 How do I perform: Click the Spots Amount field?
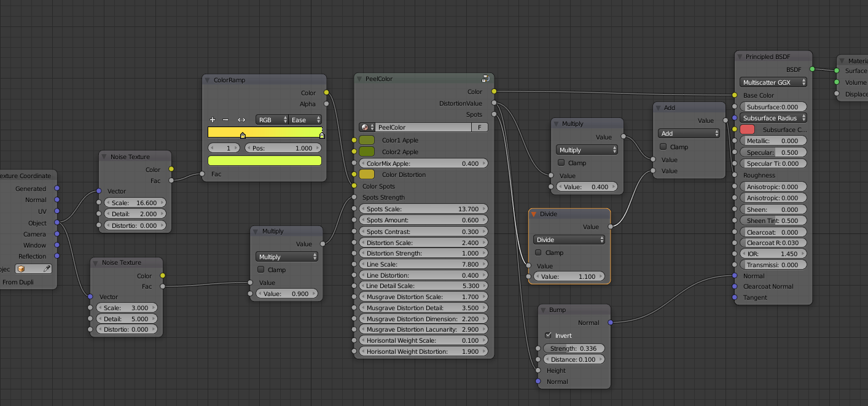tap(424, 220)
